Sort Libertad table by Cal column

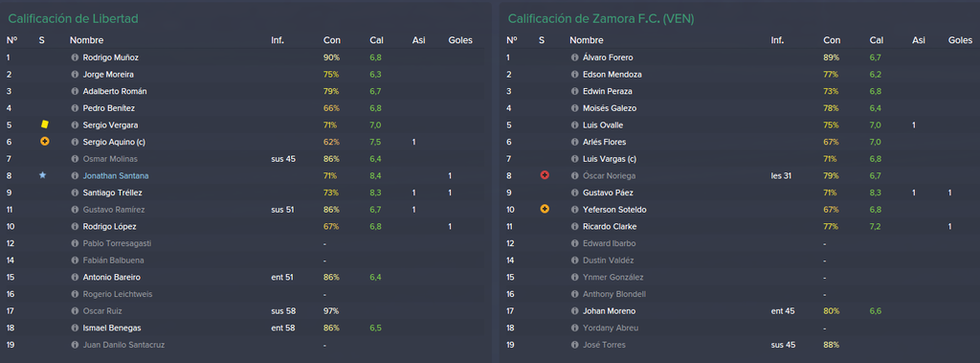pos(376,40)
